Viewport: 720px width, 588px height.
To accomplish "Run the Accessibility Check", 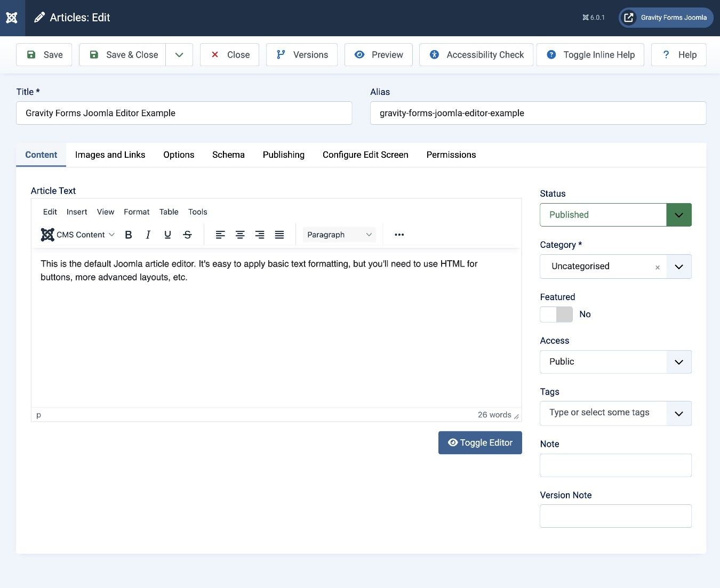I will coord(475,54).
